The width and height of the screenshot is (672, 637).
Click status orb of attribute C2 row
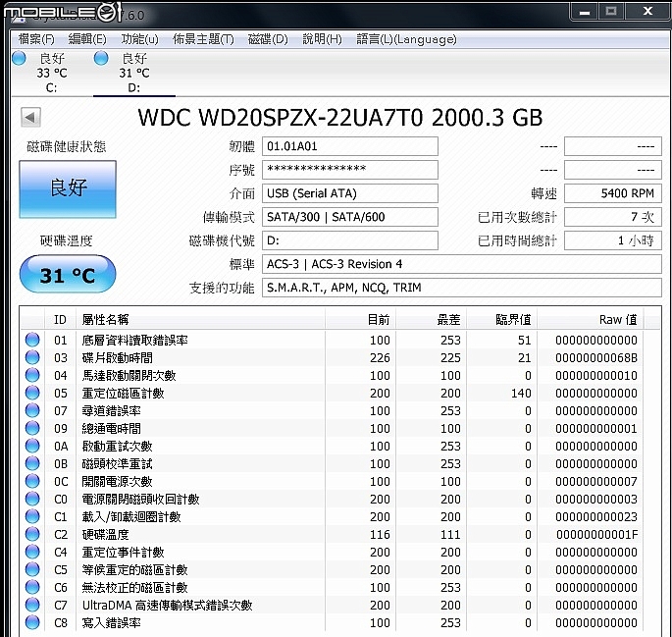[32, 534]
